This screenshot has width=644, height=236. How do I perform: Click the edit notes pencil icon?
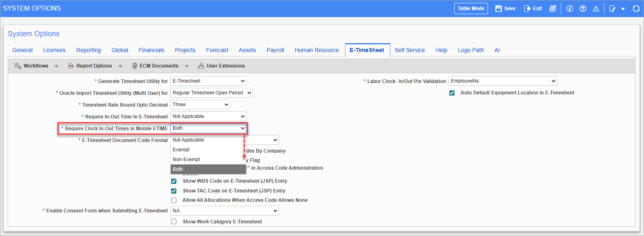(612, 9)
